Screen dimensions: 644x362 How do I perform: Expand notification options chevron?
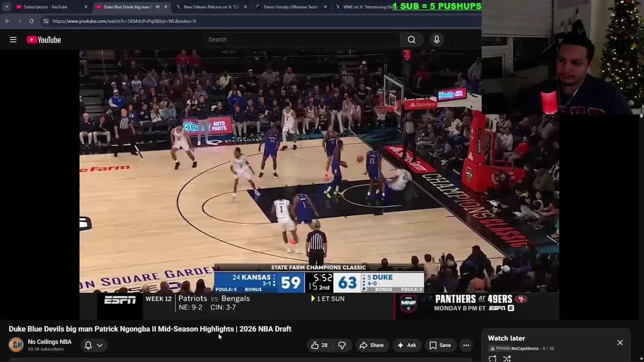pyautogui.click(x=100, y=345)
